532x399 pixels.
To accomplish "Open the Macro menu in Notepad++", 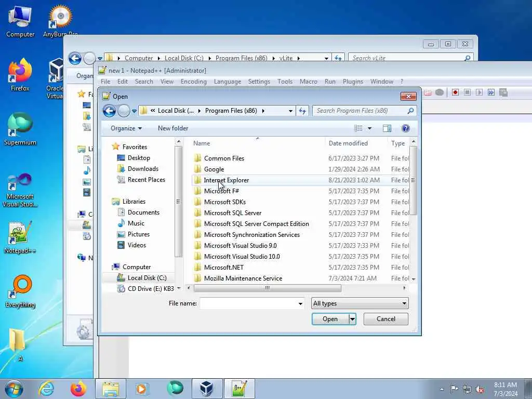I will pos(309,82).
